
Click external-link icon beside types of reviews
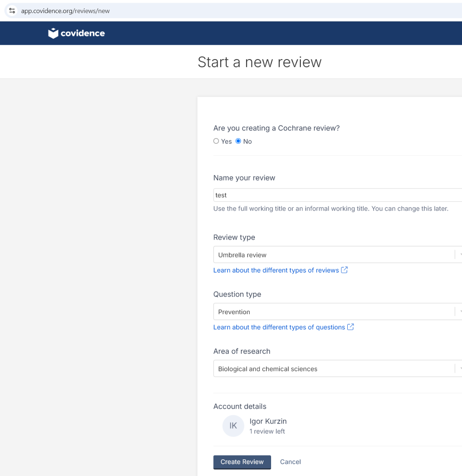click(x=344, y=270)
